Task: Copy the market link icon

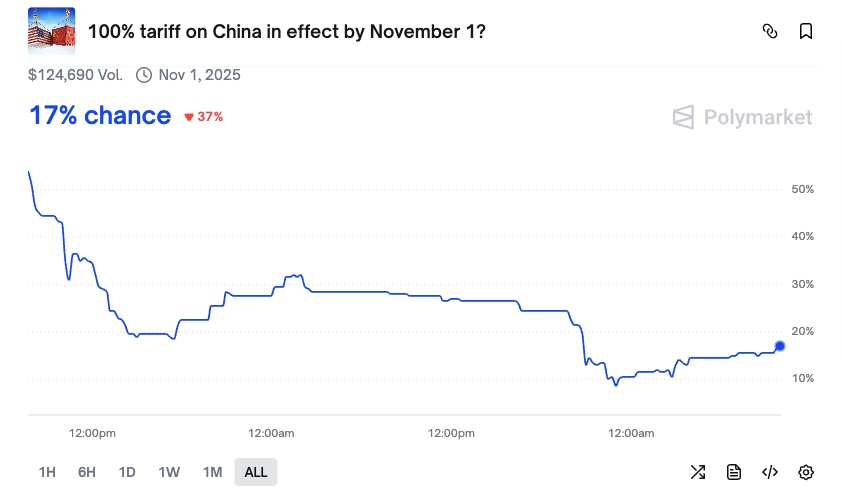Action: [x=770, y=31]
